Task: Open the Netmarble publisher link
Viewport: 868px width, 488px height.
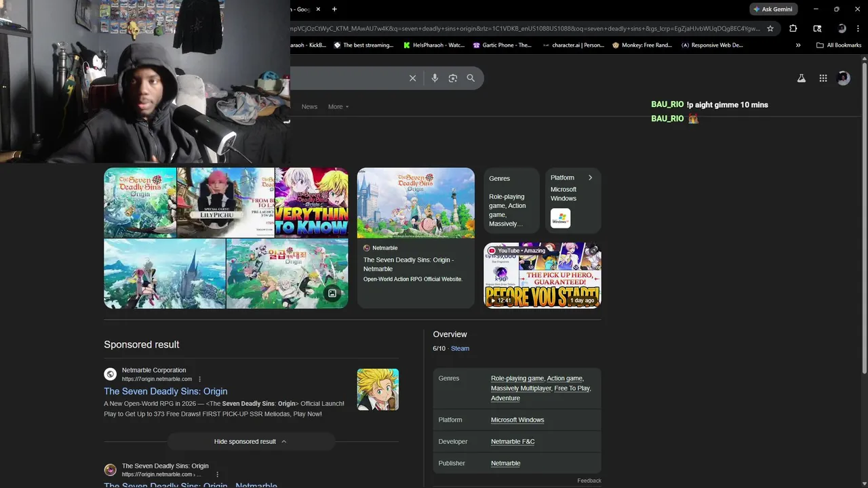Action: pos(505,463)
